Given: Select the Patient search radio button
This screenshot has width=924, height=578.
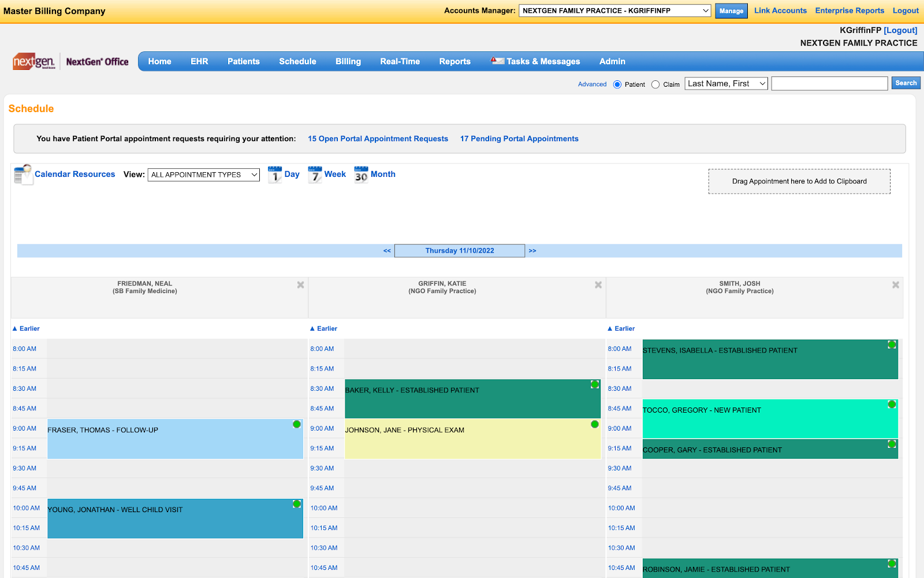Looking at the screenshot, I should coord(617,84).
